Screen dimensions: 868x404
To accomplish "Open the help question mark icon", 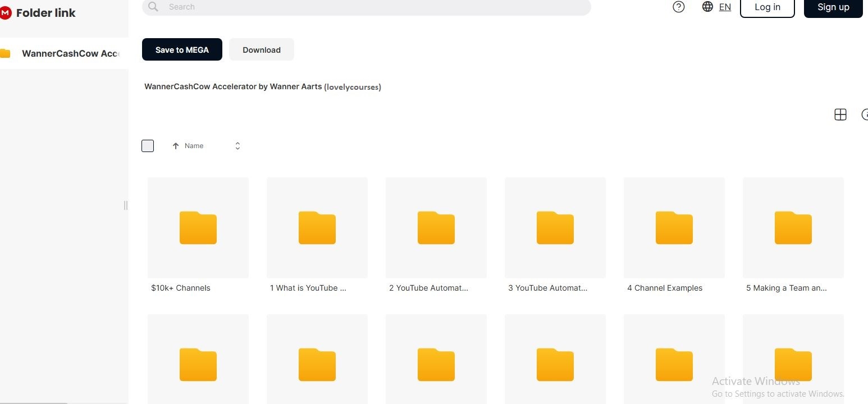I will pyautogui.click(x=678, y=7).
